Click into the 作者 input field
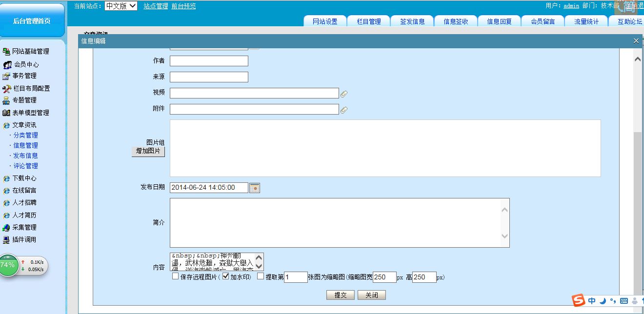This screenshot has width=644, height=314. click(x=209, y=61)
